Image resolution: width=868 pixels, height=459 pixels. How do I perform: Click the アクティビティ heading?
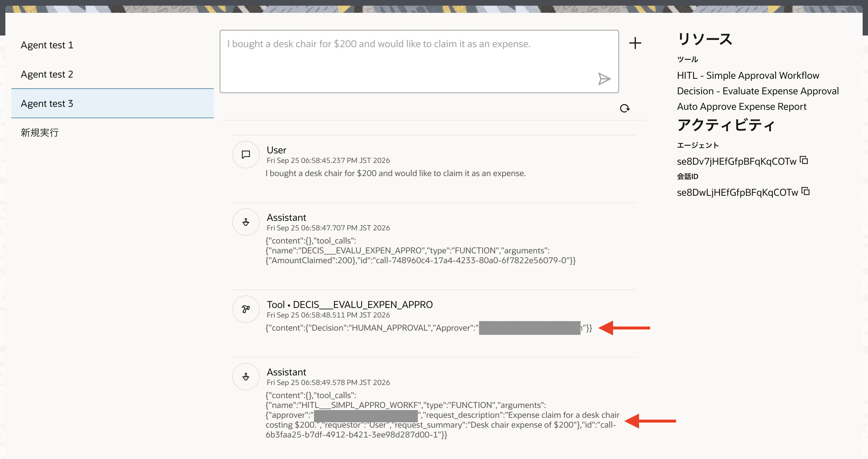click(x=726, y=125)
